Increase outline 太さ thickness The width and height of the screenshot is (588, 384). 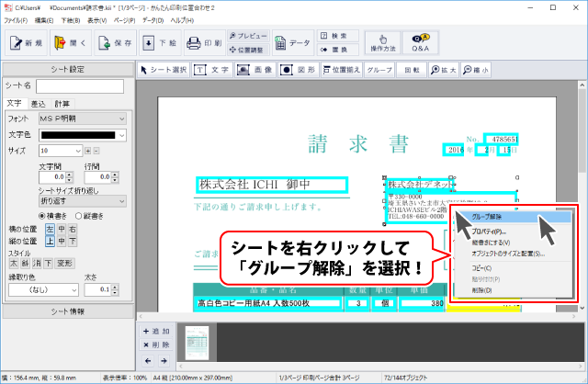pyautogui.click(x=115, y=288)
